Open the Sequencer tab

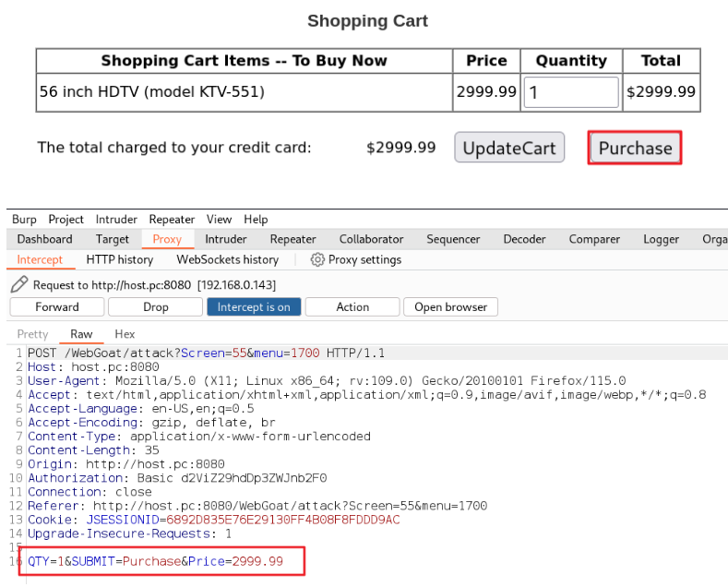click(453, 239)
